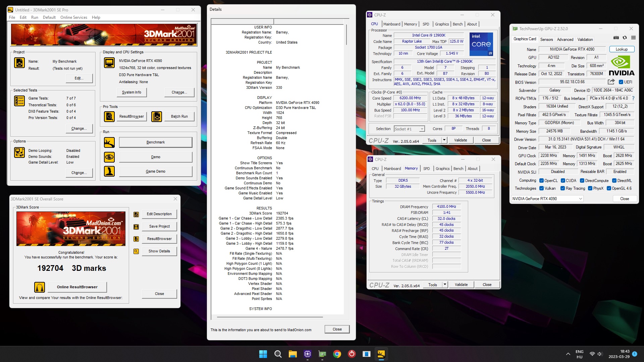Click the ResultBrowser icon in score window

136,239
